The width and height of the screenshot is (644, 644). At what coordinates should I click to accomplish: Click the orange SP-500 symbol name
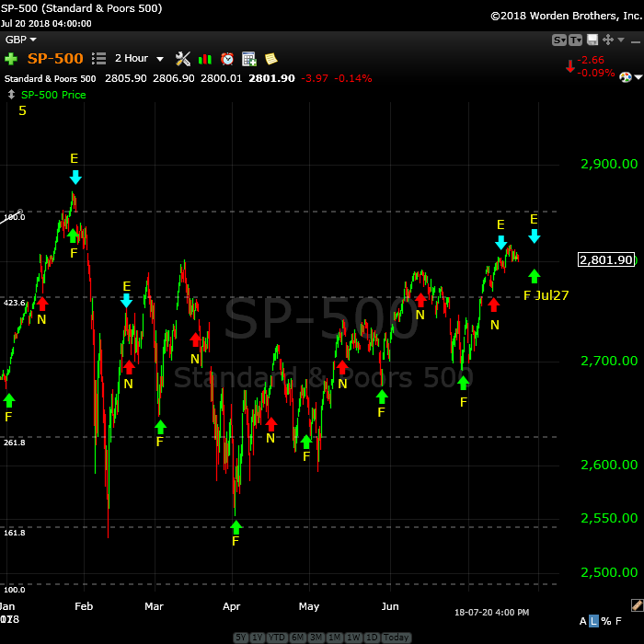coord(55,58)
